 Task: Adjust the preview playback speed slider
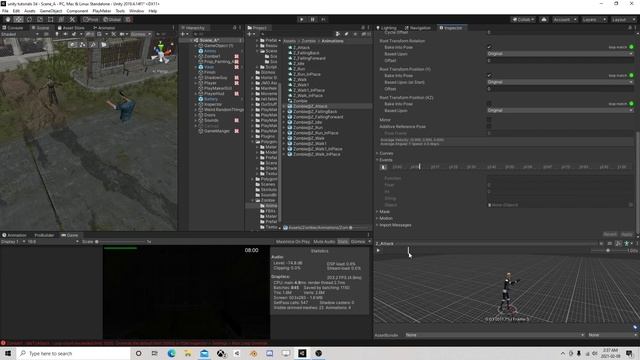tap(608, 251)
